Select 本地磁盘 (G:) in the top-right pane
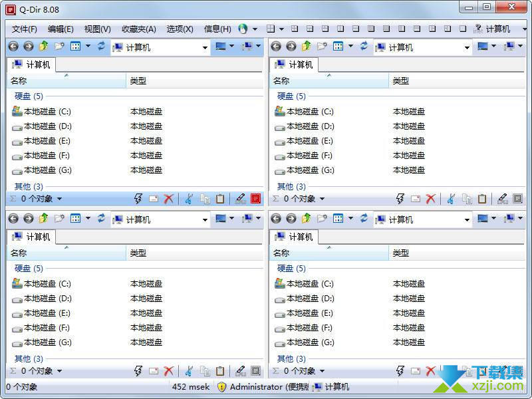 pos(305,170)
